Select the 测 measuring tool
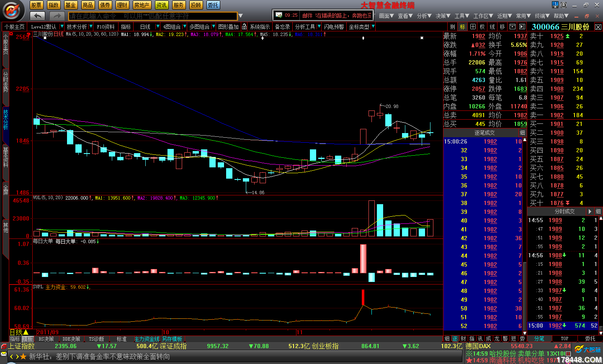603x364 pixels. (452, 26)
